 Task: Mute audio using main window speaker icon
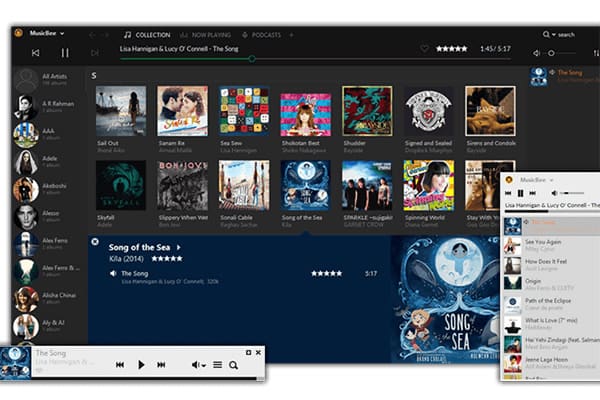tap(536, 53)
